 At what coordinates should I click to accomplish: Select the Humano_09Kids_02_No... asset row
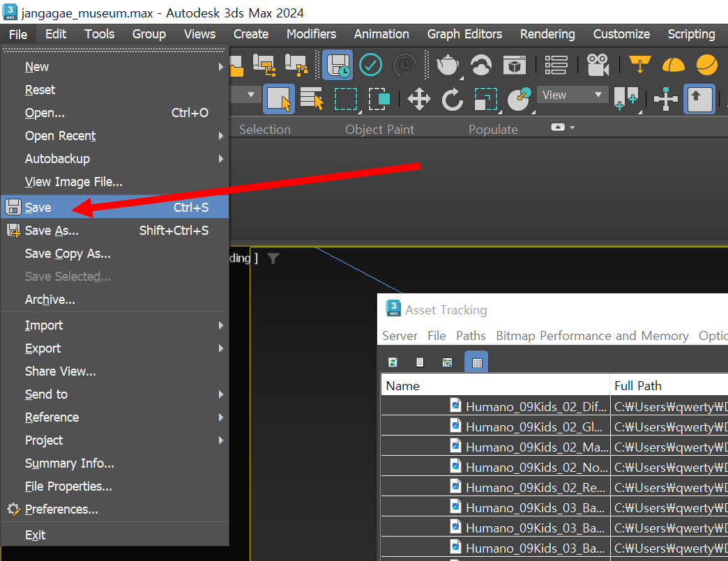pyautogui.click(x=554, y=468)
